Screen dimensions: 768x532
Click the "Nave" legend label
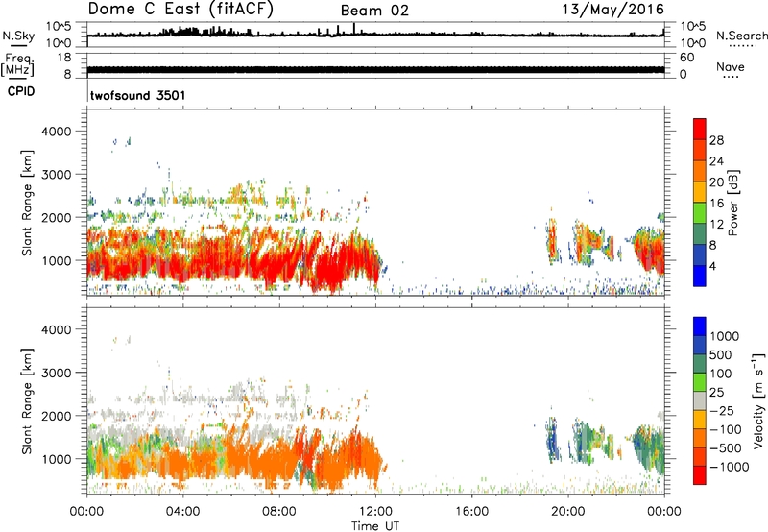pos(731,66)
